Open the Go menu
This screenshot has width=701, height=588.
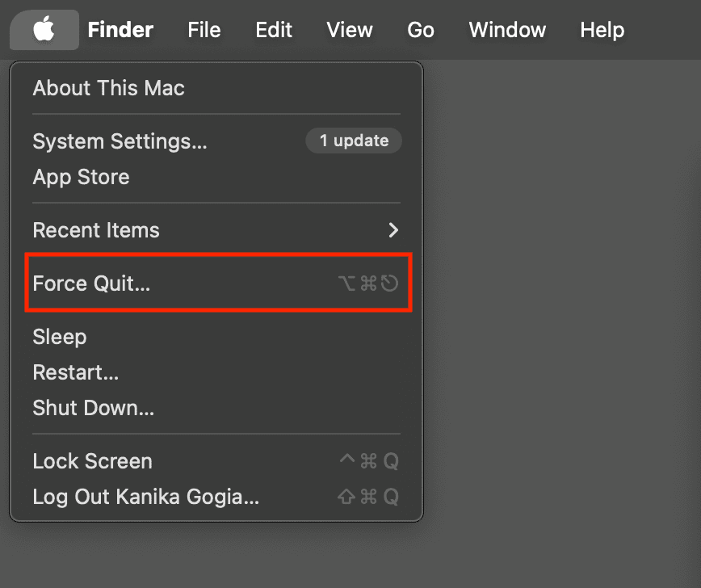(420, 29)
